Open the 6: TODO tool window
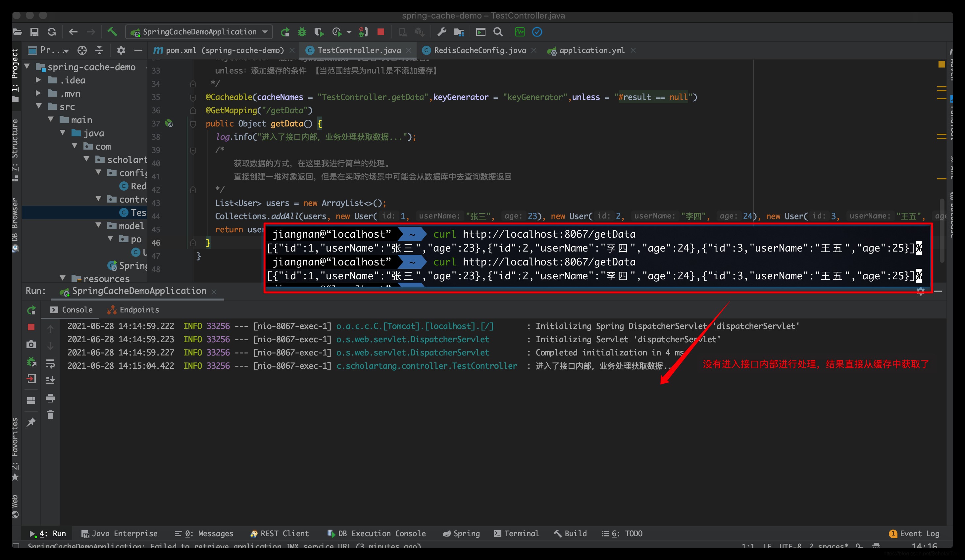This screenshot has width=965, height=560. click(622, 533)
